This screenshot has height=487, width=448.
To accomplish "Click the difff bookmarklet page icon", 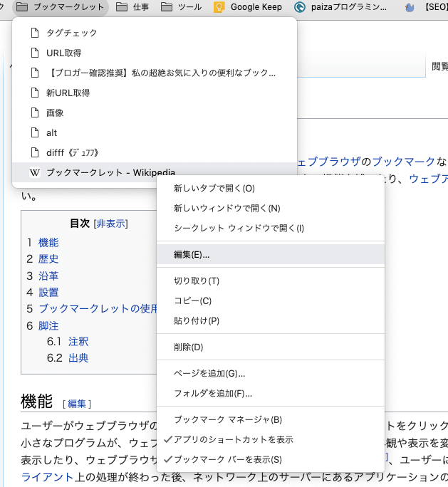I will (34, 152).
